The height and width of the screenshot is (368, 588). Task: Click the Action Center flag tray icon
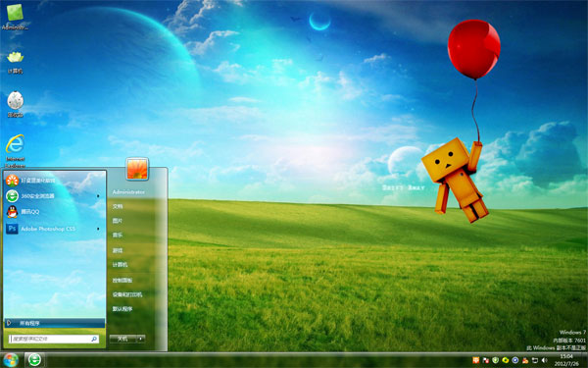click(x=486, y=360)
